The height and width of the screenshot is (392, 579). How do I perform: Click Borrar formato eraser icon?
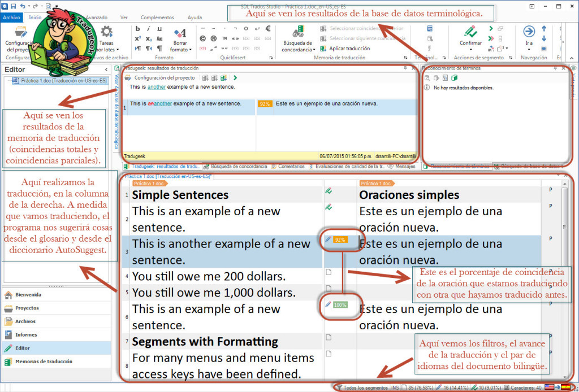(x=180, y=34)
